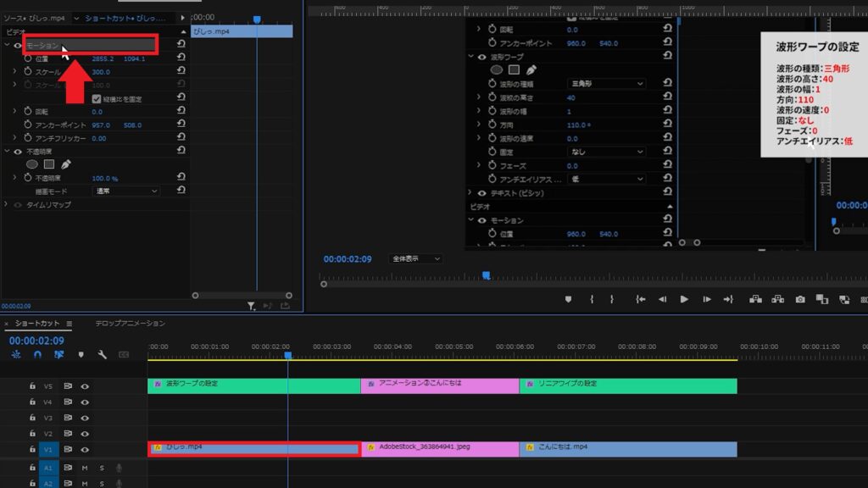Step back one frame
Viewport: 868px width, 488px height.
click(x=662, y=299)
